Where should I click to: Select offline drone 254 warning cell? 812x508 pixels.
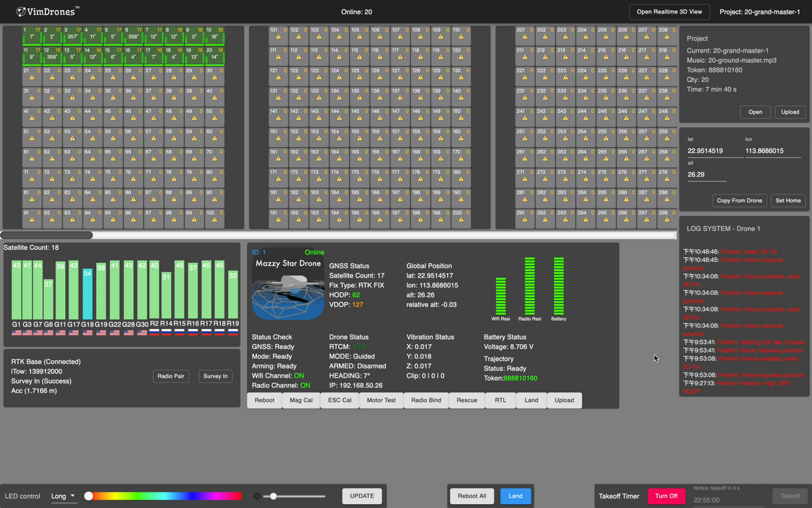[585, 137]
